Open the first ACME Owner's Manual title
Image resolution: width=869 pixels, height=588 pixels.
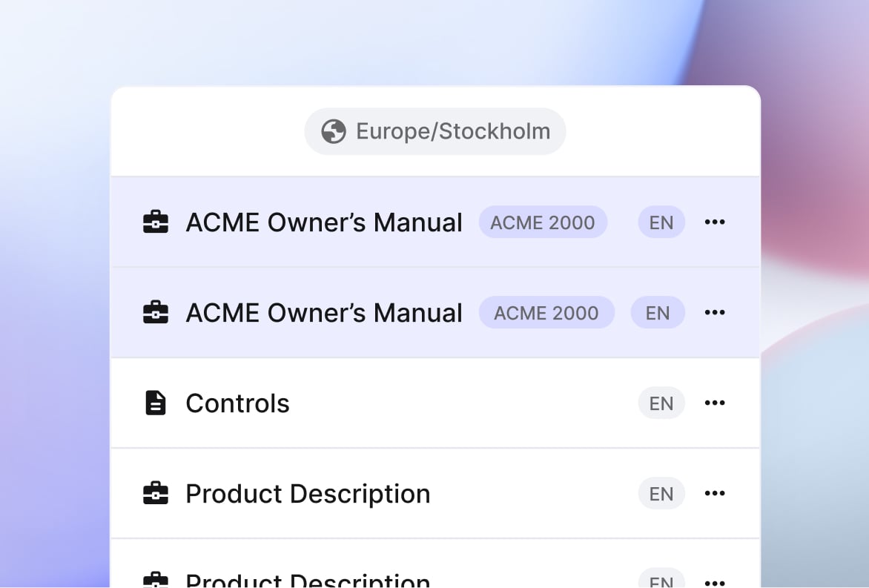(324, 222)
